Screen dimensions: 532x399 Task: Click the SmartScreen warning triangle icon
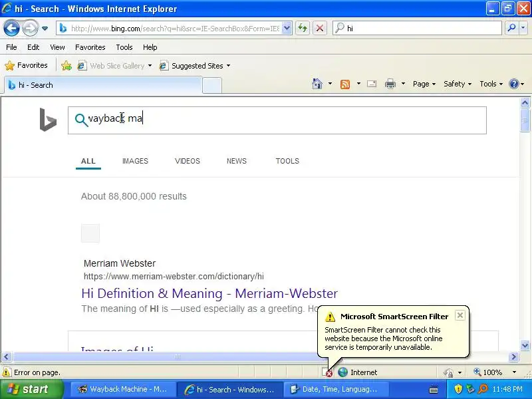330,317
